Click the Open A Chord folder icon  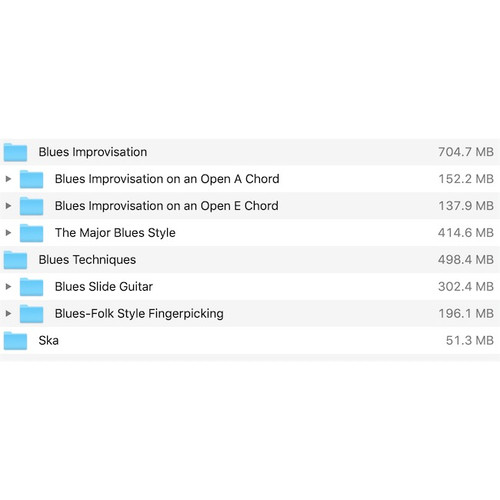click(31, 179)
